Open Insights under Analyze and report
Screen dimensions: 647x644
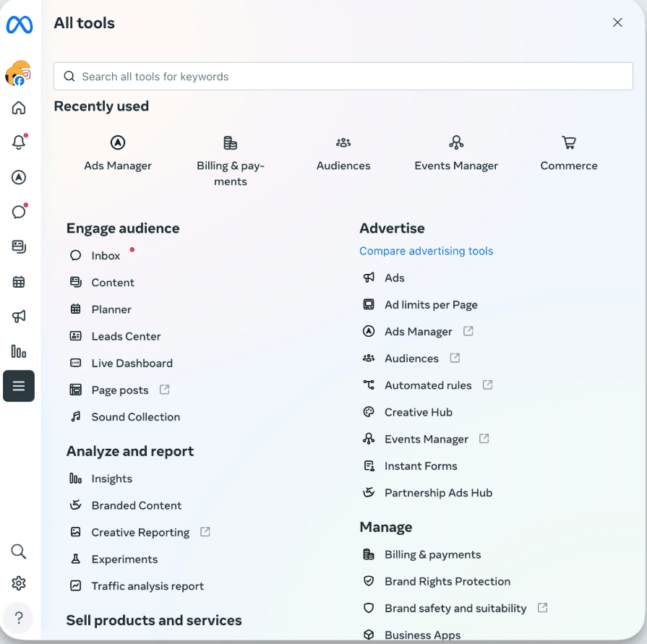[101, 478]
